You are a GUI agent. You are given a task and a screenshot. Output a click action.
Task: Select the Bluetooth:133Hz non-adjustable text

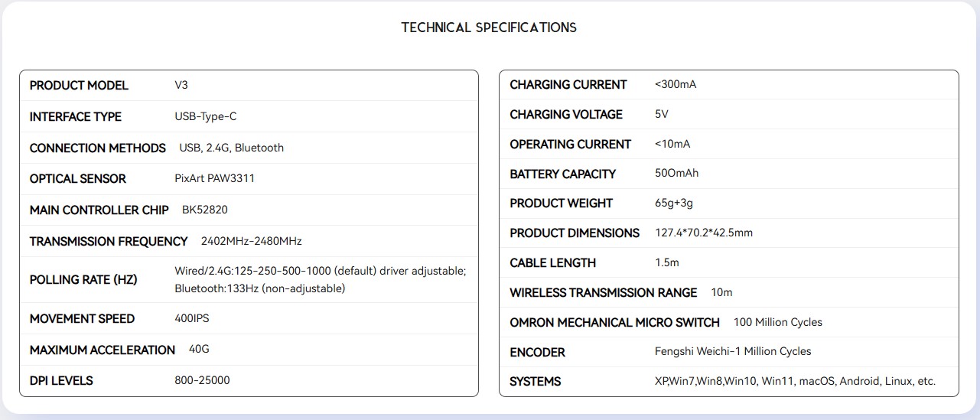260,288
